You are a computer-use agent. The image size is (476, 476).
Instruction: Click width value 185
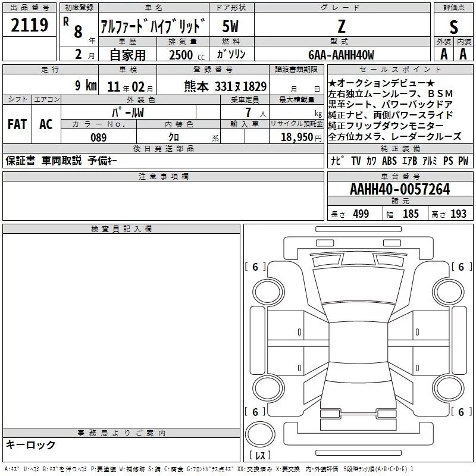pos(411,214)
